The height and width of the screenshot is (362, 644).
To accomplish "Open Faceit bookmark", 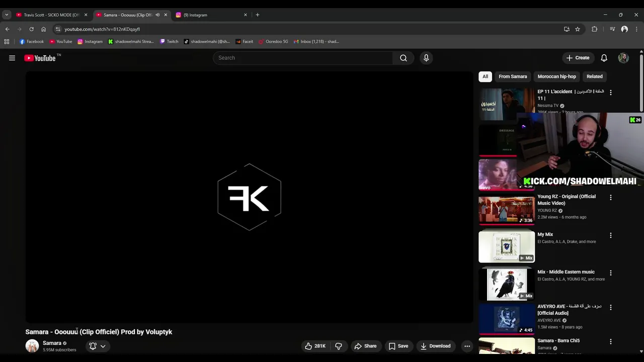I will 245,42.
